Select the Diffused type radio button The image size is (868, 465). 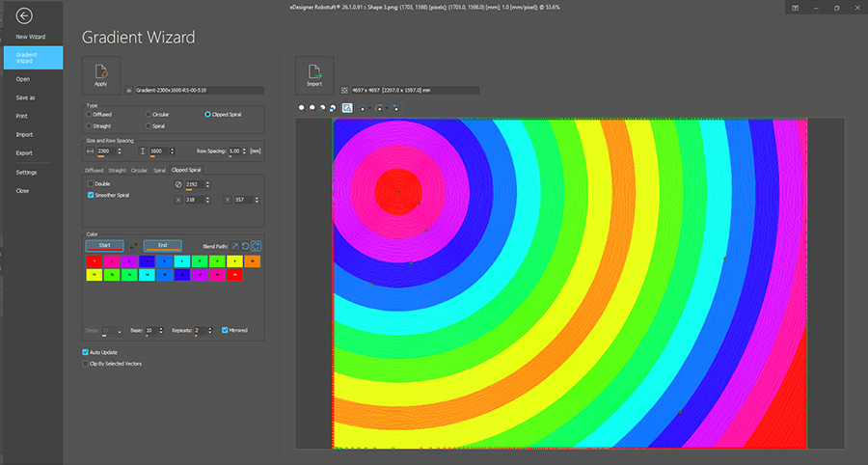coord(89,115)
